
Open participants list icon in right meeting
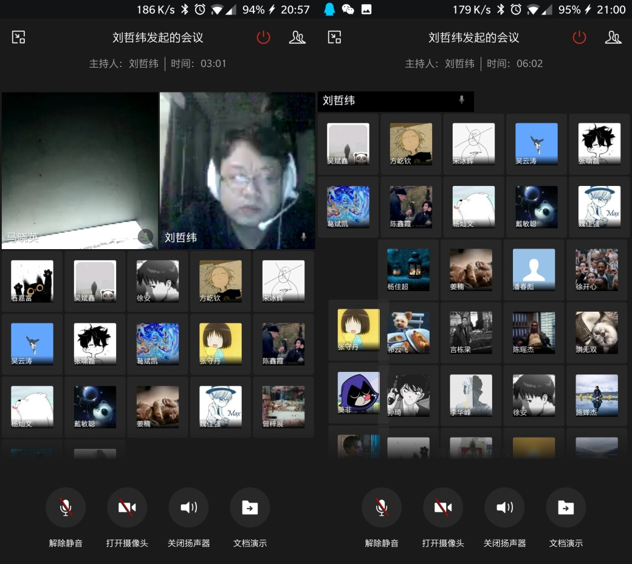point(613,38)
